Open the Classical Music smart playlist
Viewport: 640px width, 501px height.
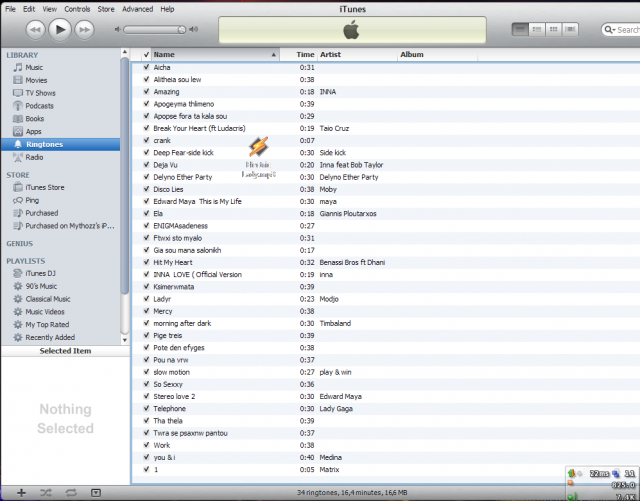click(61, 299)
